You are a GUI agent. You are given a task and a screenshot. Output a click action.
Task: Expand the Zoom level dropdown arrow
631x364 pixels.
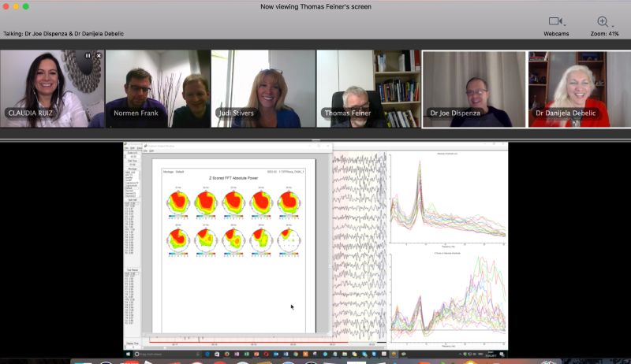coord(613,26)
